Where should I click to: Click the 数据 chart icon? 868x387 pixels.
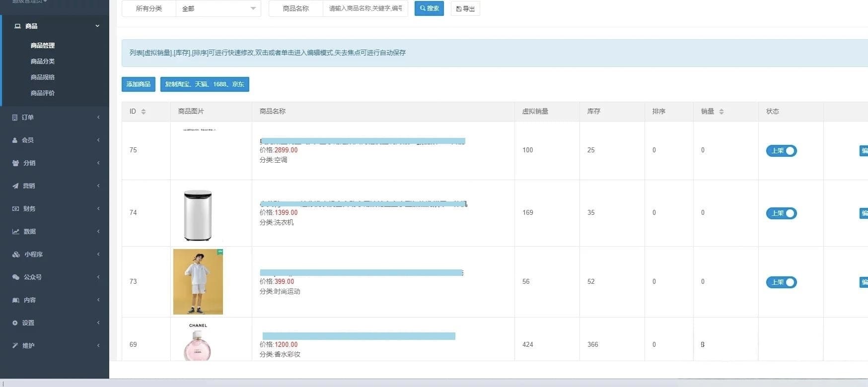coord(15,232)
